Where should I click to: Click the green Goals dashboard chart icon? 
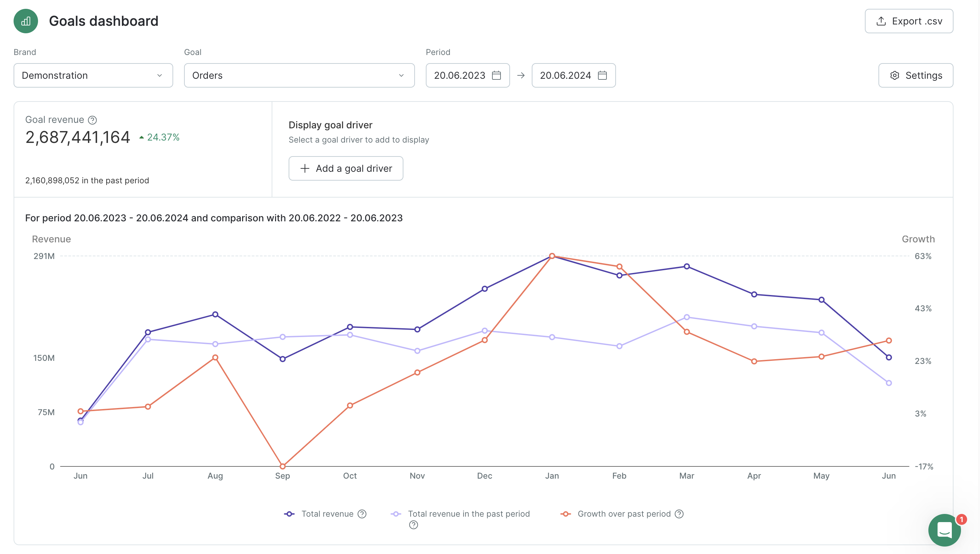pos(26,21)
